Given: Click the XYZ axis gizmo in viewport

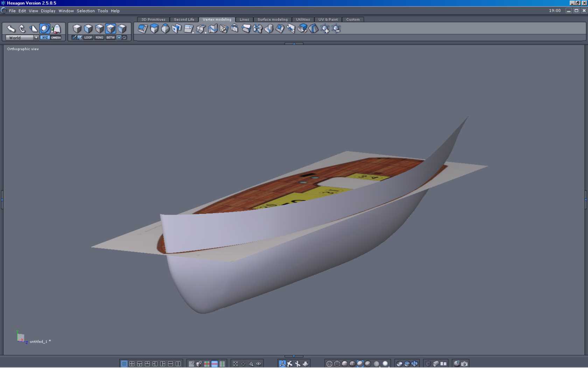Looking at the screenshot, I should pos(21,337).
